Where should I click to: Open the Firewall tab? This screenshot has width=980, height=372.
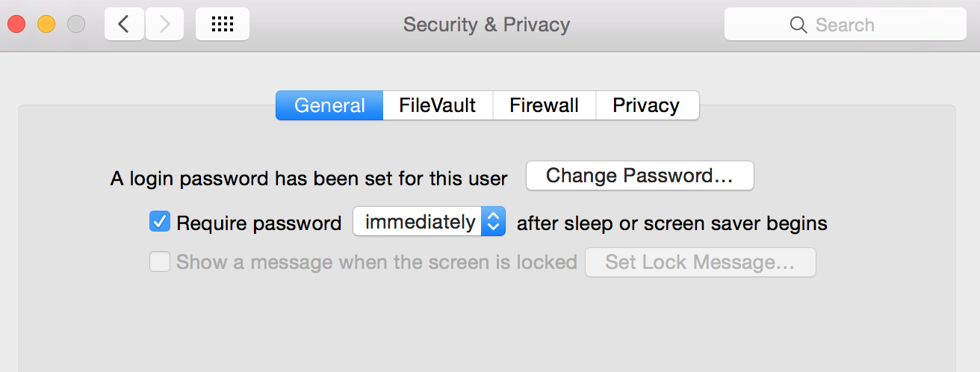[544, 105]
